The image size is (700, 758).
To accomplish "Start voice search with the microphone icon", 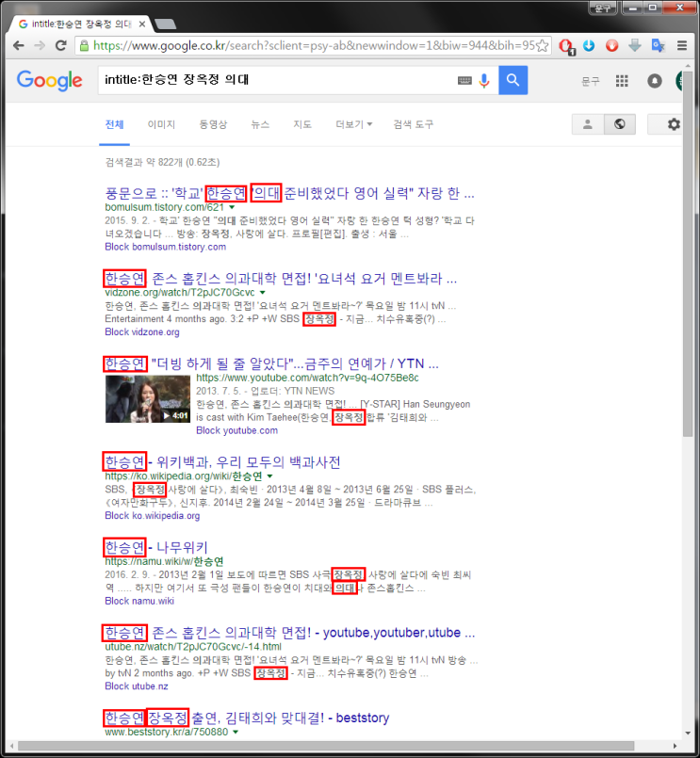I will [x=484, y=80].
